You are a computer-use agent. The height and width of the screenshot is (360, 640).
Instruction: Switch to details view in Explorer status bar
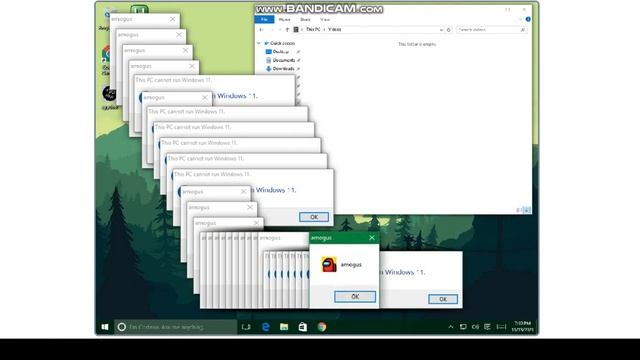pos(519,210)
